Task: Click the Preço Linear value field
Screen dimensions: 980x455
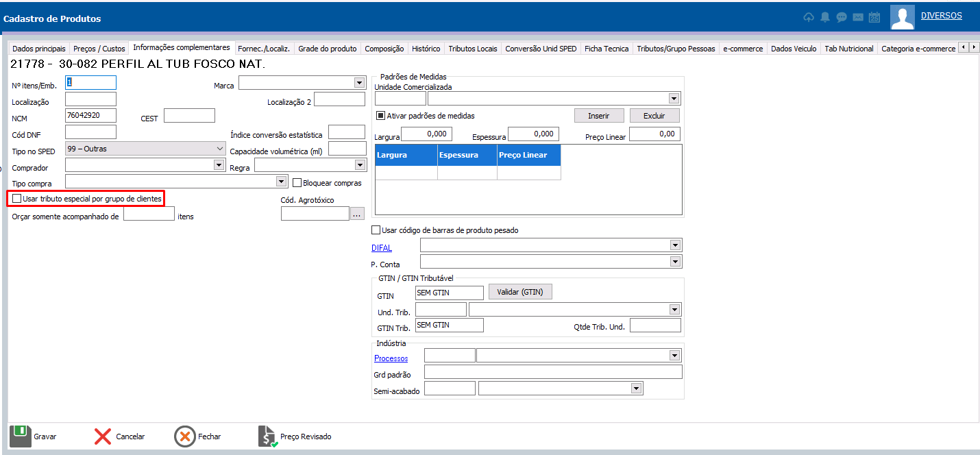Action: coord(654,134)
